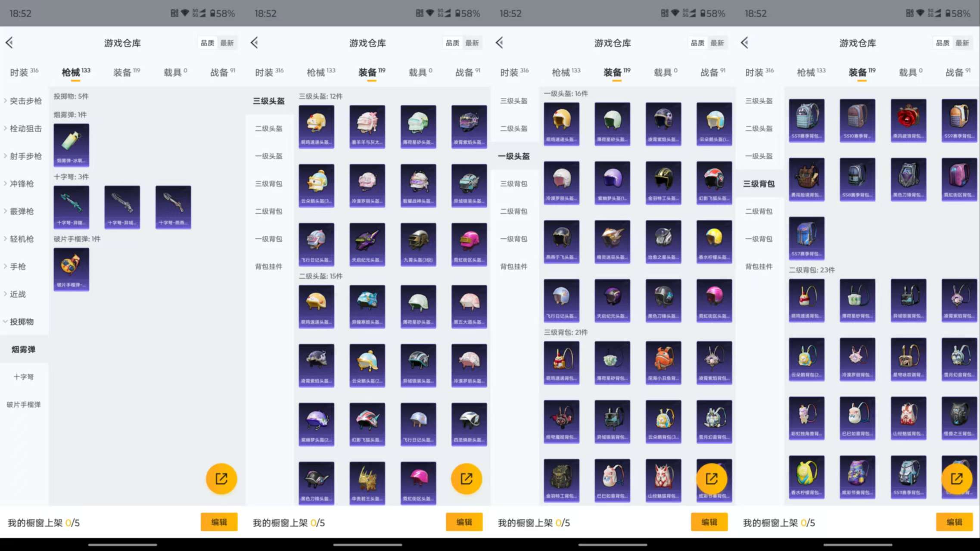
Task: Select the first 十字弩 crossbow icon
Action: [71, 207]
